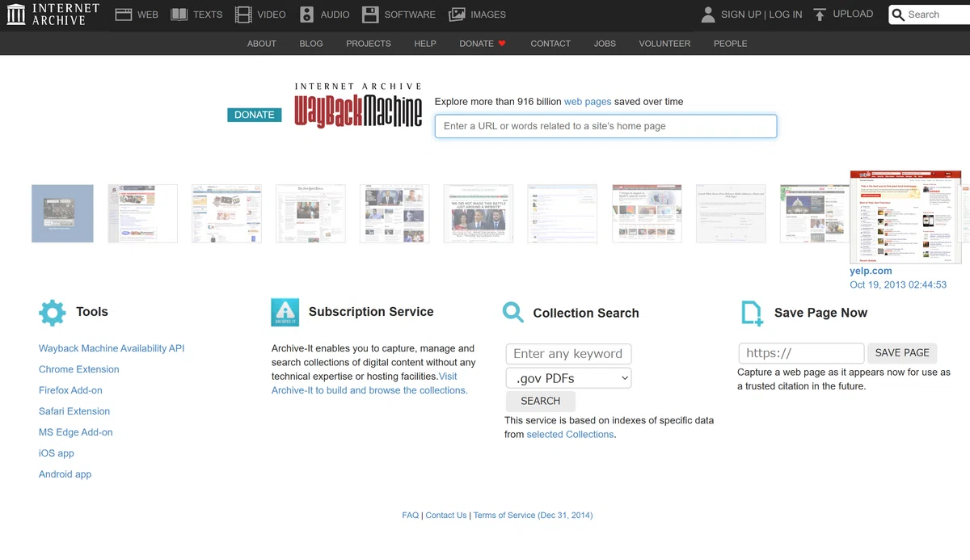Click the search magnifier icon in top bar
This screenshot has height=560, width=970.
(898, 15)
